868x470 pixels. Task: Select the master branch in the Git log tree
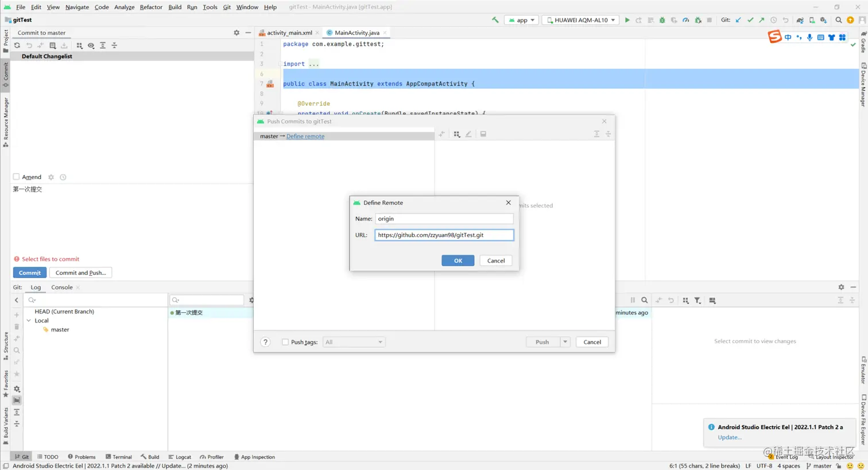click(60, 330)
